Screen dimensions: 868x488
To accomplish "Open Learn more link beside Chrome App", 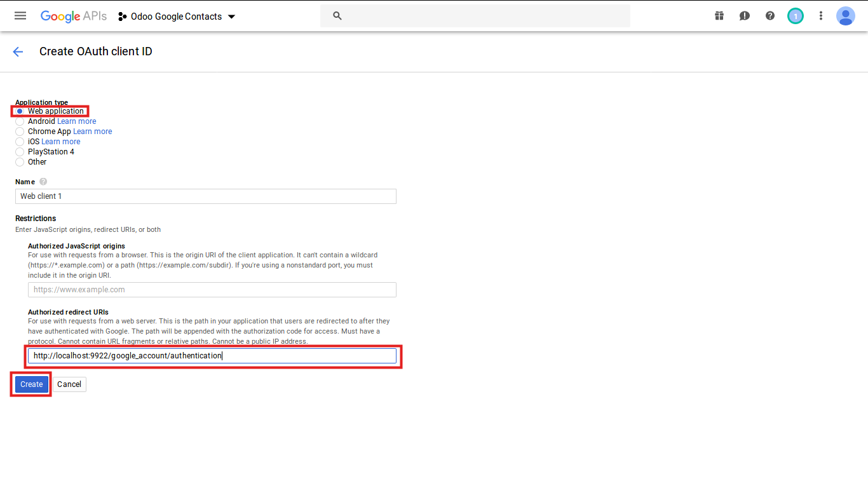I will point(92,132).
